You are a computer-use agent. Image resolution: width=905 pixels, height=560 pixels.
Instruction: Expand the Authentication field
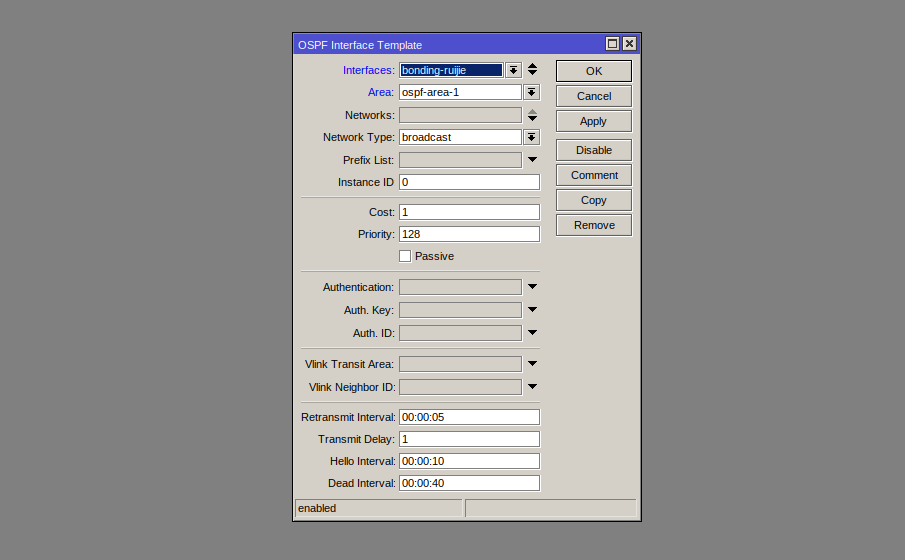532,286
